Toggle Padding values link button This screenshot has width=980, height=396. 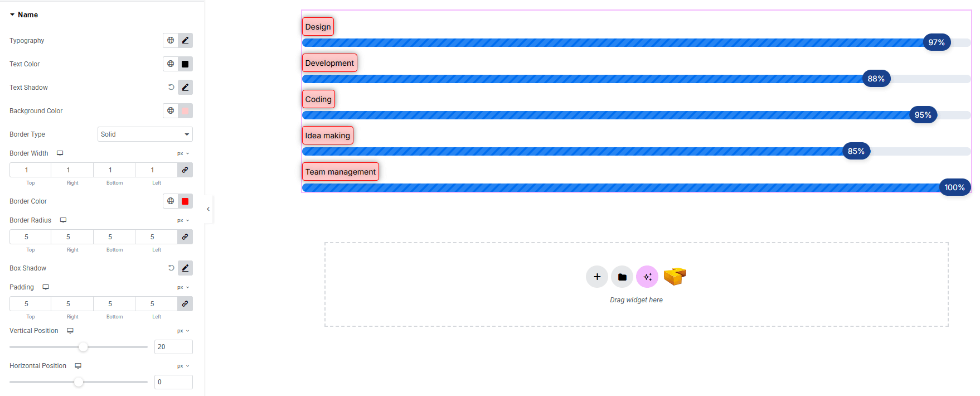(185, 303)
